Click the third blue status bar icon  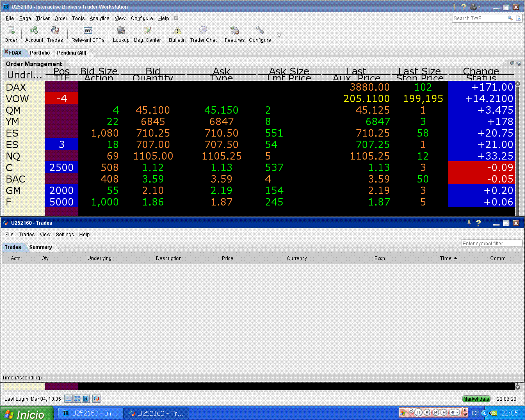(x=86, y=399)
